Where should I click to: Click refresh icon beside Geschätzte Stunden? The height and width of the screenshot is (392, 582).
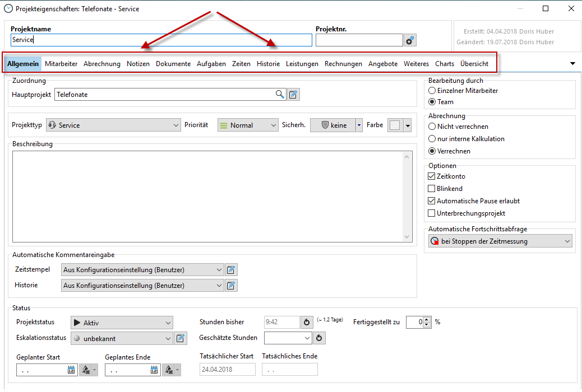pos(319,338)
